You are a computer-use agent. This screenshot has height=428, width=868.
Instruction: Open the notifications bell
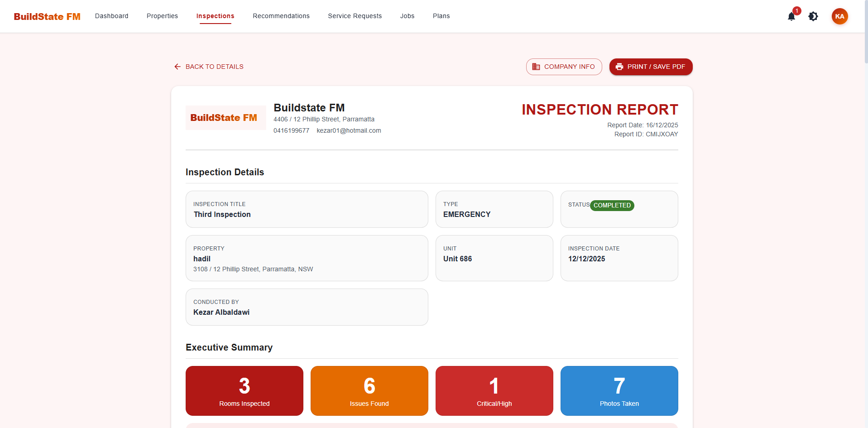tap(791, 16)
